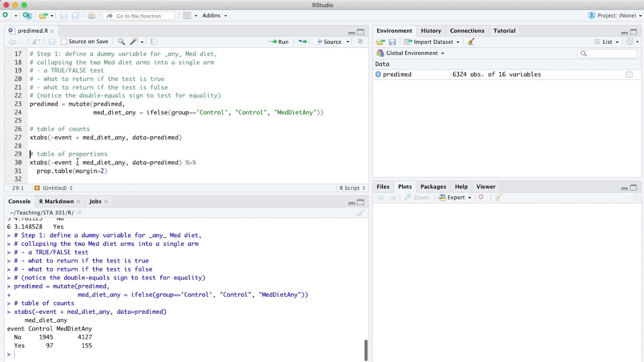
Task: Open the History tab
Action: [x=431, y=31]
